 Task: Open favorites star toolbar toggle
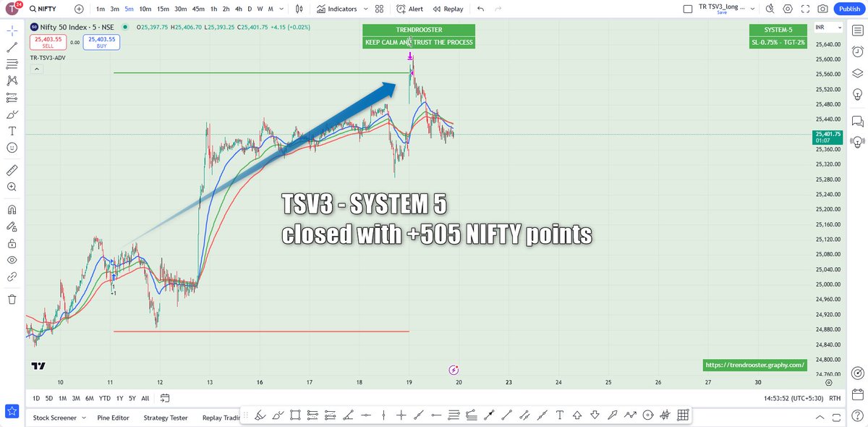tap(11, 411)
